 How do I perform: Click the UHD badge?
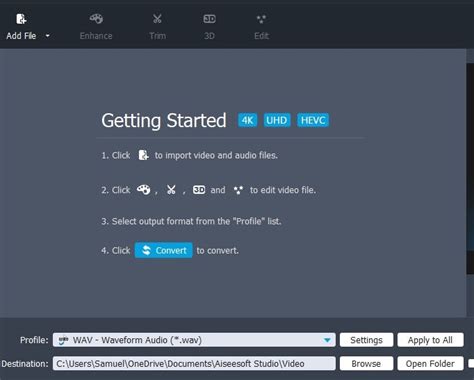tap(277, 120)
